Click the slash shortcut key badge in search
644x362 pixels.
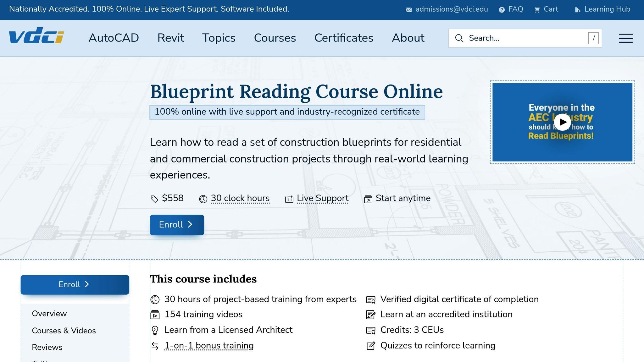point(593,38)
